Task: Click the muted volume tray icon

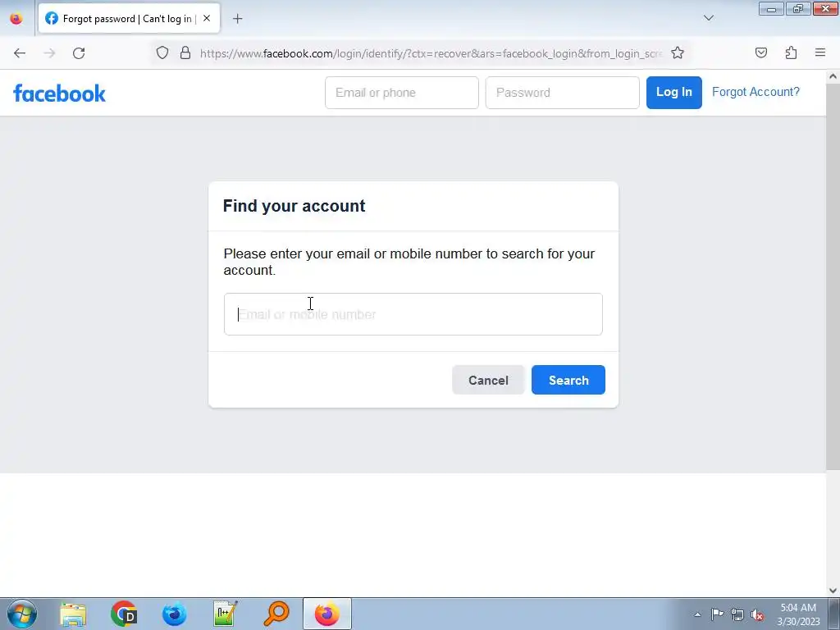Action: coord(757,614)
